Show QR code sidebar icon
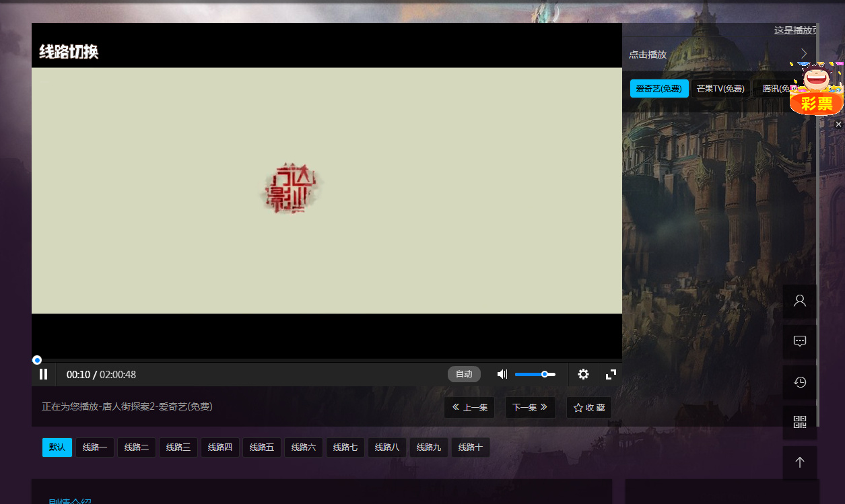This screenshot has height=504, width=845. [799, 423]
